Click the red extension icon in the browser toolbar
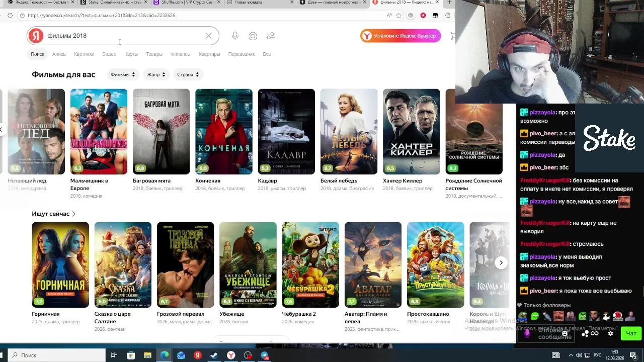This screenshot has width=644, height=362. (x=423, y=16)
